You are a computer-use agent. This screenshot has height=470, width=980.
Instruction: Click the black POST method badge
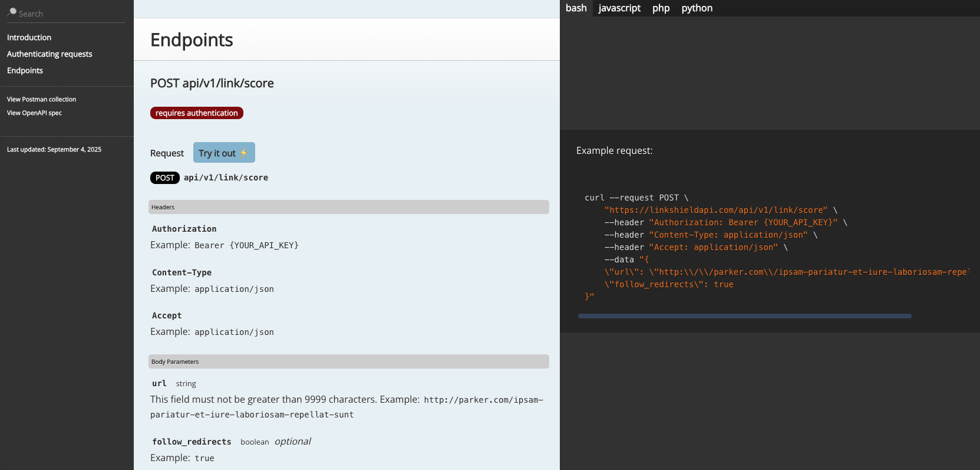(164, 178)
